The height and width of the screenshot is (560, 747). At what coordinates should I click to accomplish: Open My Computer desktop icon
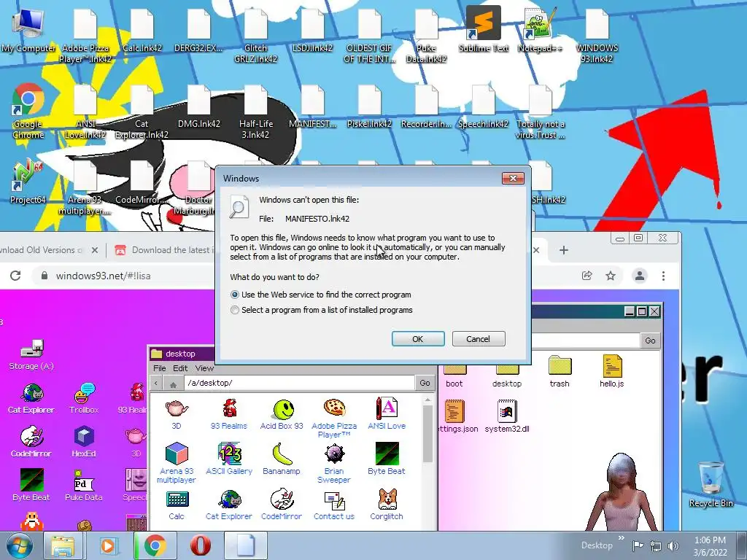click(28, 30)
